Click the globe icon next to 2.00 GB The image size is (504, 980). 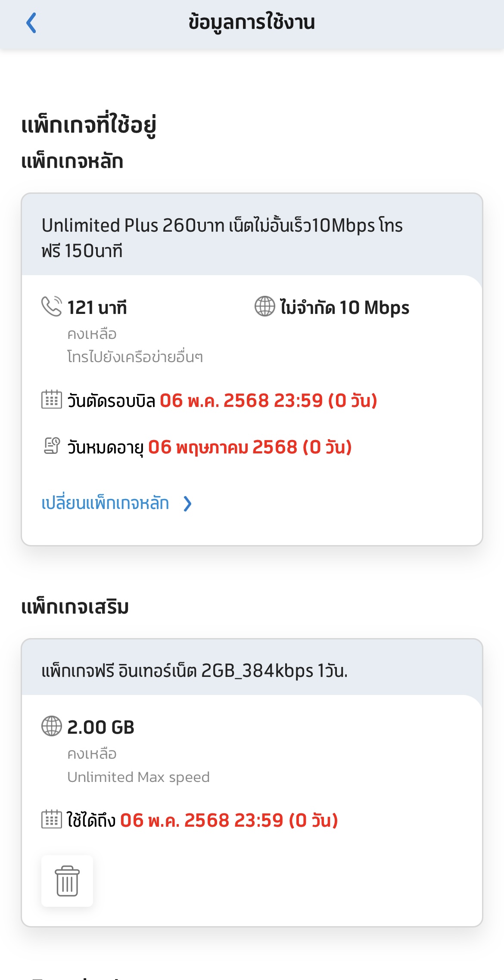pos(51,726)
